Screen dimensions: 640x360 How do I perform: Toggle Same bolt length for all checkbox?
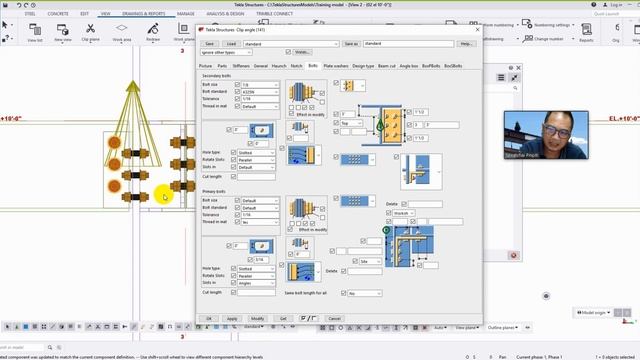tap(343, 293)
